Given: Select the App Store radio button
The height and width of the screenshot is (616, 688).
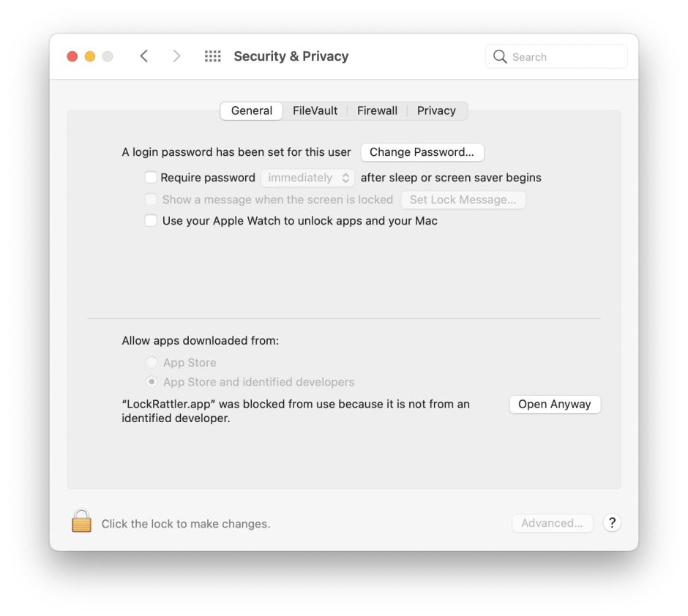Looking at the screenshot, I should pyautogui.click(x=152, y=362).
